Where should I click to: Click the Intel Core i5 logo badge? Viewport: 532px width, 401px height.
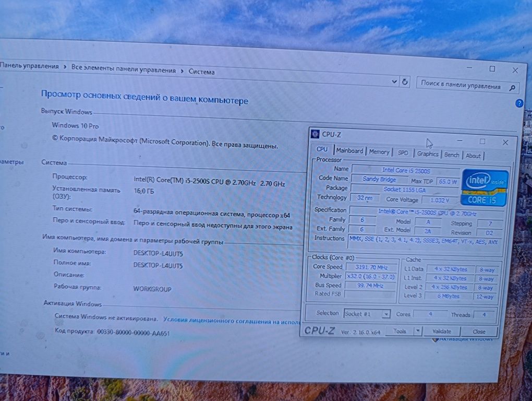tap(484, 188)
